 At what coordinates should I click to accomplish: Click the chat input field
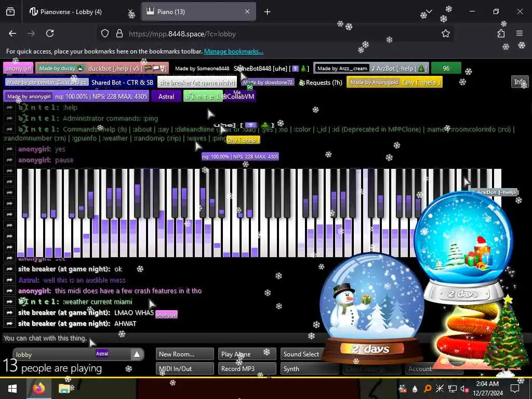[163, 338]
